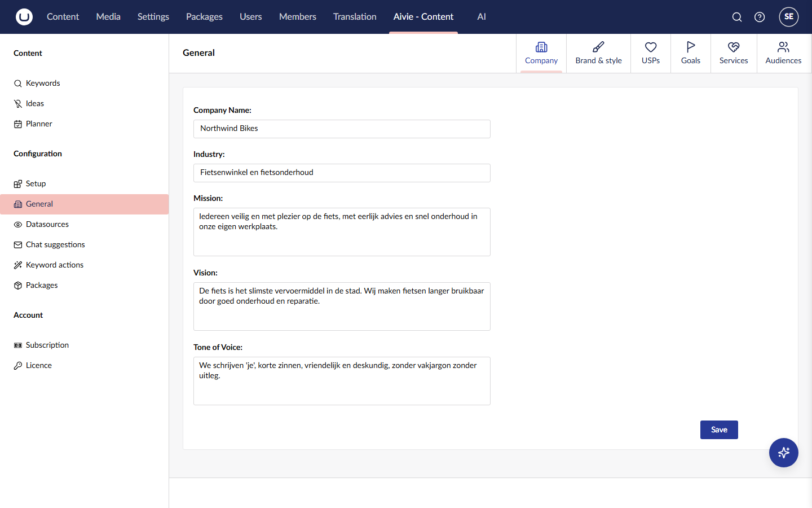Viewport: 812px width, 508px height.
Task: Click the Goals flag icon
Action: point(691,47)
